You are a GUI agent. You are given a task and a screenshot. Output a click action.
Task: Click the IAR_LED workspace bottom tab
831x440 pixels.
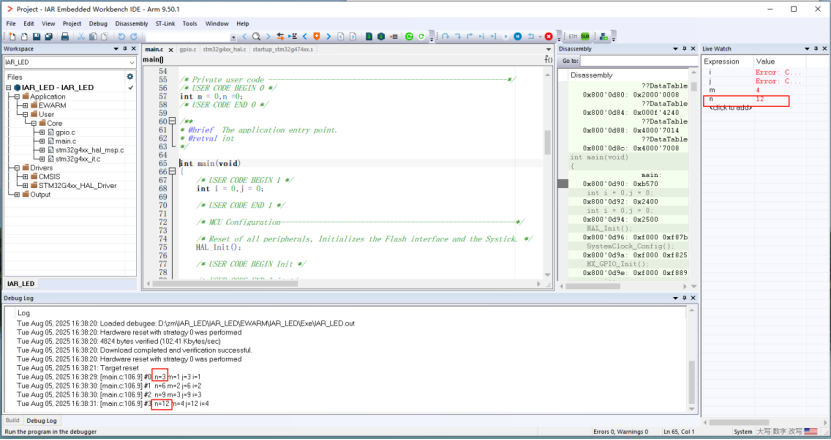pos(21,284)
